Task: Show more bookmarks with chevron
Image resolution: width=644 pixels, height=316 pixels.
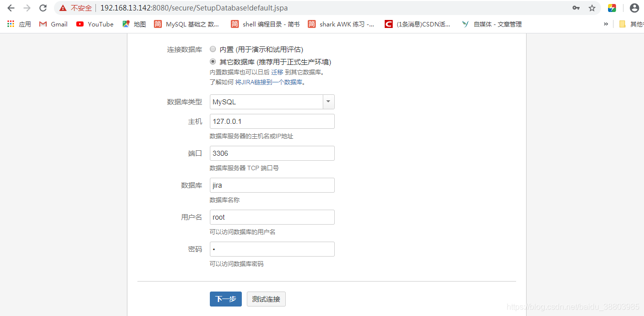Action: point(606,24)
